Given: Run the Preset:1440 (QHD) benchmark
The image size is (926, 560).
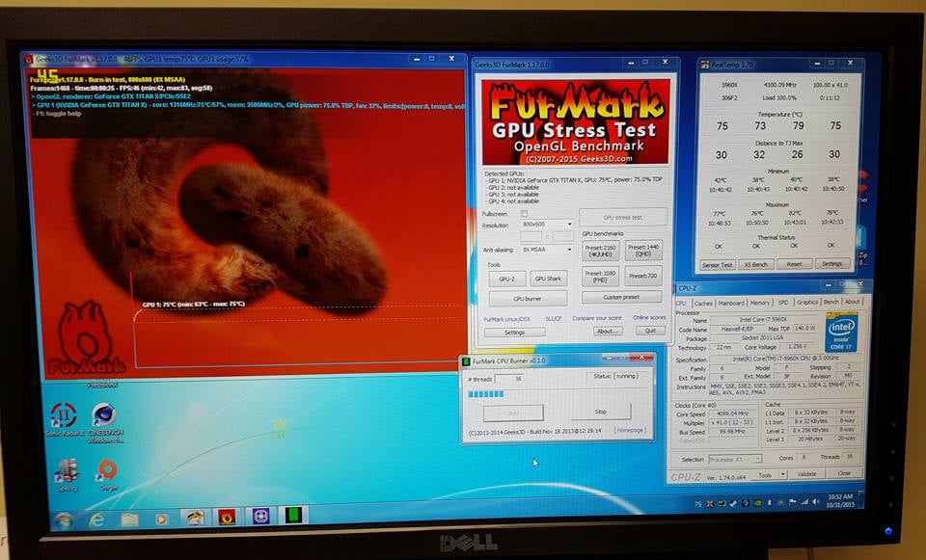Looking at the screenshot, I should pos(643,251).
